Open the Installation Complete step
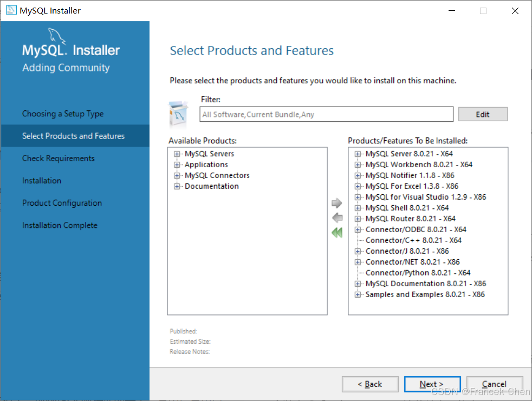Viewport: 532px width, 401px height. [x=60, y=226]
